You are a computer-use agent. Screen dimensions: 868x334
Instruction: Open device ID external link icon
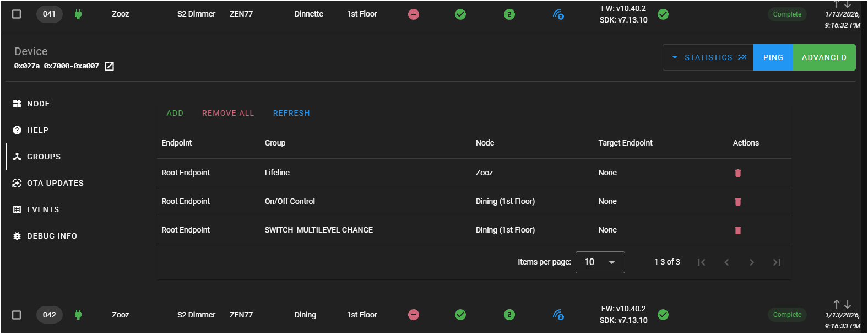coord(110,67)
